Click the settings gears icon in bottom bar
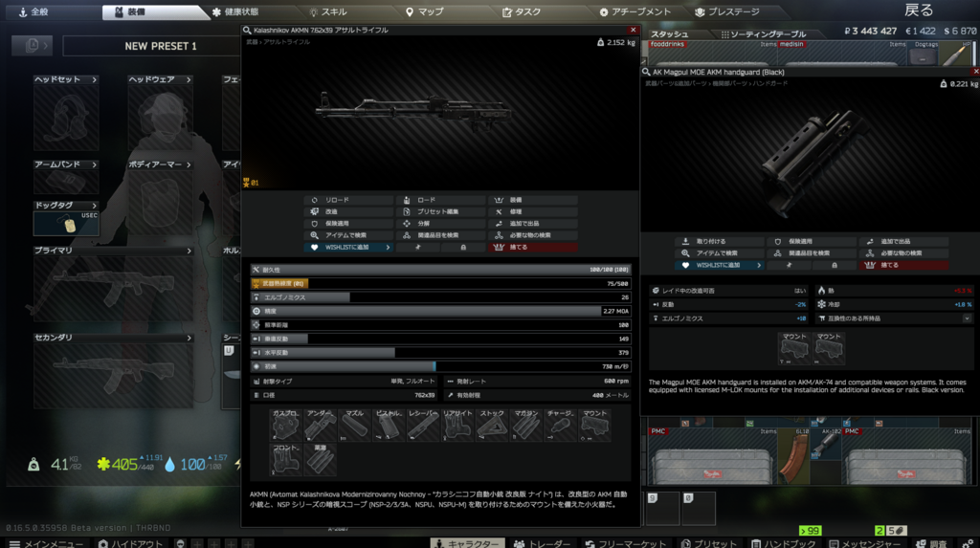The height and width of the screenshot is (548, 980). tap(967, 543)
